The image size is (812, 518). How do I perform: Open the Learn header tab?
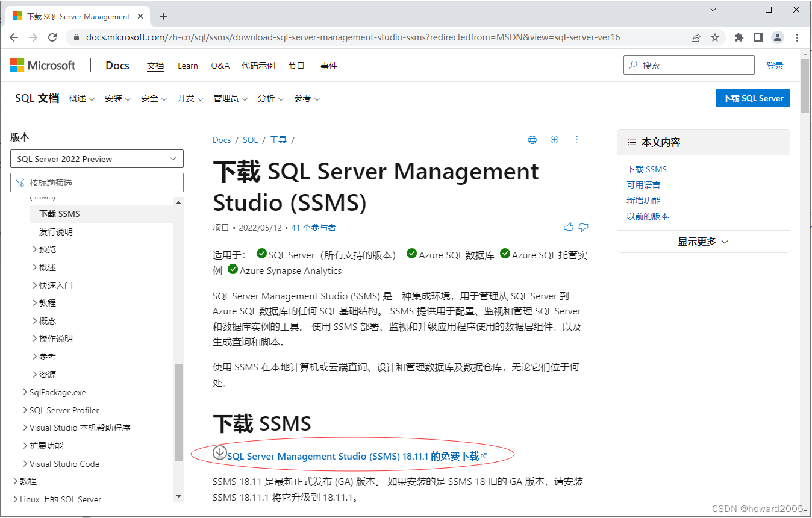point(188,66)
